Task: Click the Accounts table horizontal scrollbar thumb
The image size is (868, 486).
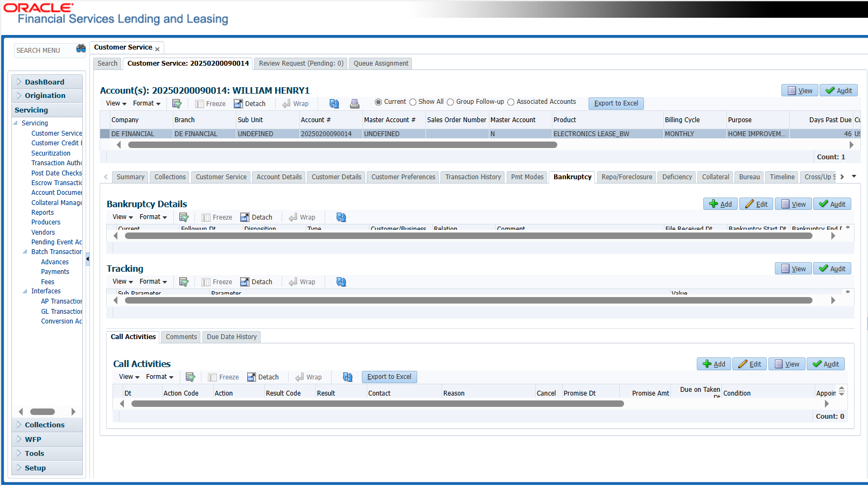Action: [x=342, y=145]
